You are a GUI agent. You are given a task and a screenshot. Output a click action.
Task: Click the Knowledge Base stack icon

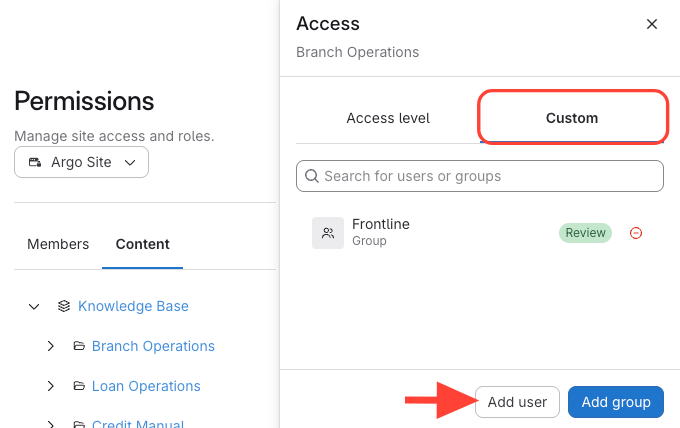point(64,306)
